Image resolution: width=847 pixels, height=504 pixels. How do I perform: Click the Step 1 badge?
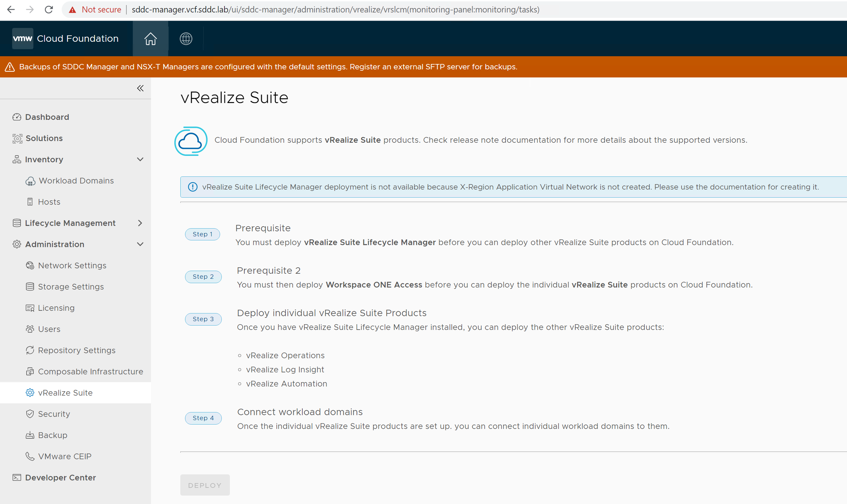coord(202,234)
